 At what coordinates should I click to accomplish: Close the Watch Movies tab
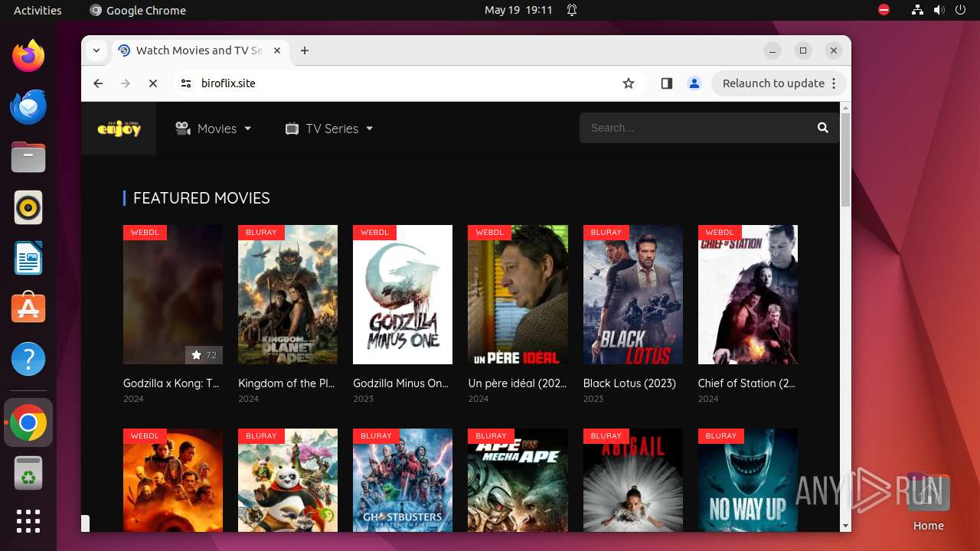pyautogui.click(x=277, y=51)
